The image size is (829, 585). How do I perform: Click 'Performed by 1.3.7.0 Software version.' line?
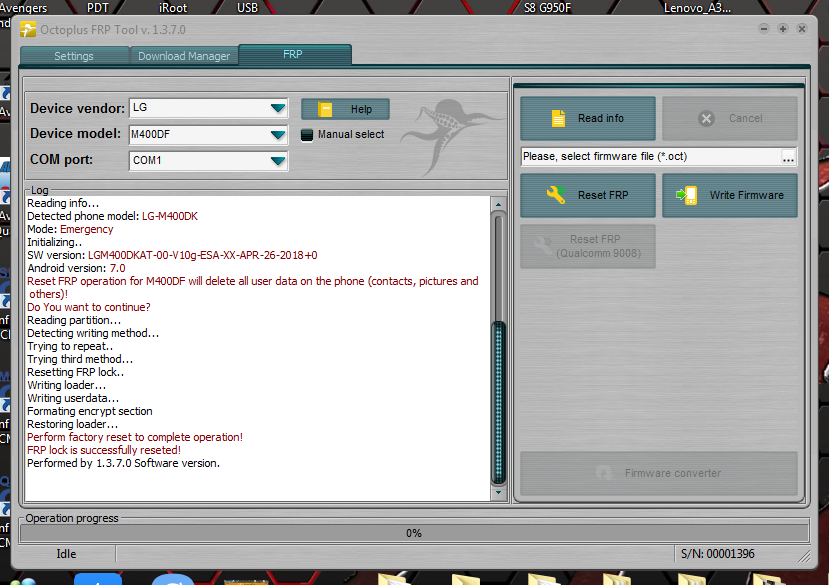point(123,463)
